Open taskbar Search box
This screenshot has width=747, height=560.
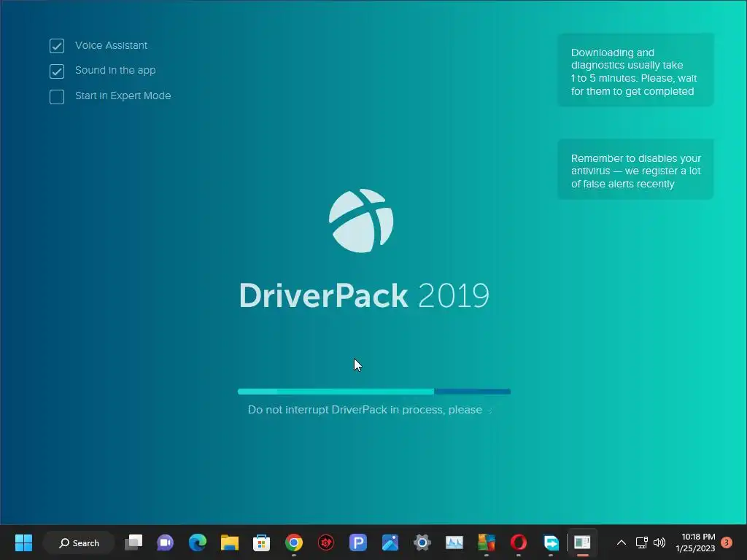pos(79,542)
